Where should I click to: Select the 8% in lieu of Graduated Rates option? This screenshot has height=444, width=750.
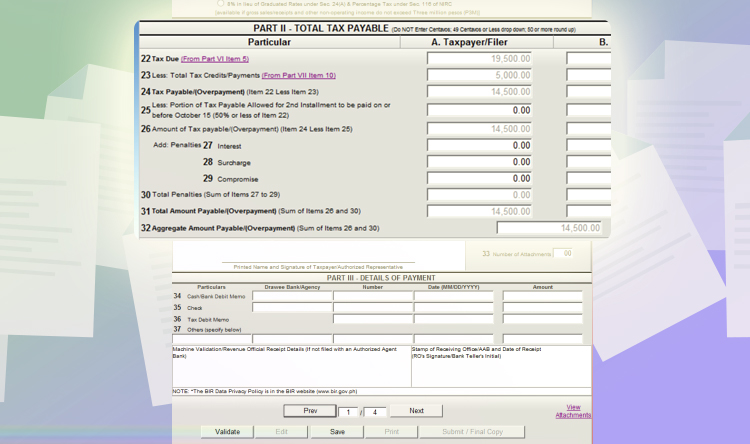220,4
